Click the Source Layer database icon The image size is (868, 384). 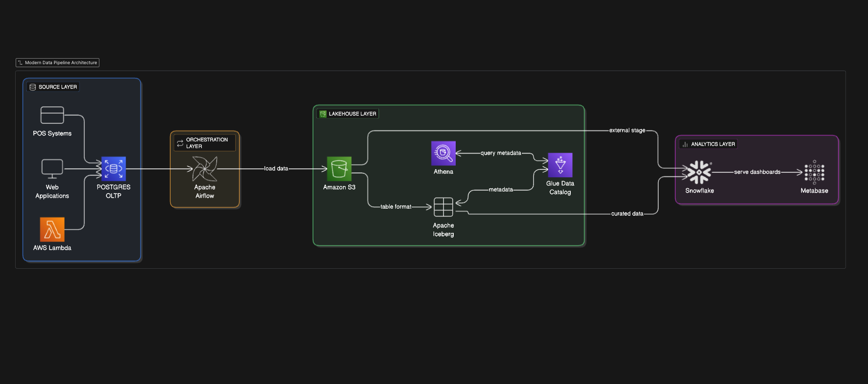pos(33,87)
